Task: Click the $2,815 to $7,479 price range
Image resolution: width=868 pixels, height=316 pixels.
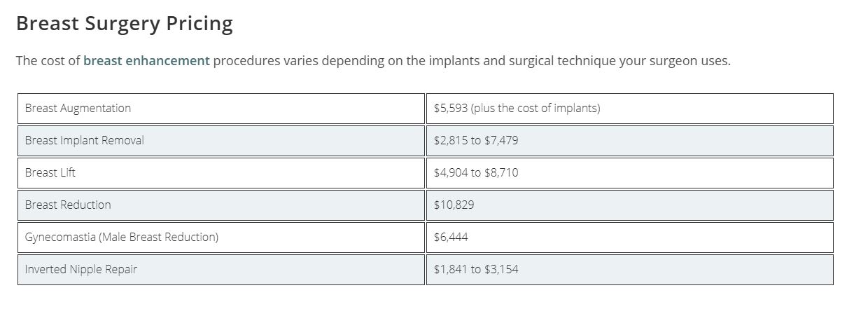Action: 476,141
